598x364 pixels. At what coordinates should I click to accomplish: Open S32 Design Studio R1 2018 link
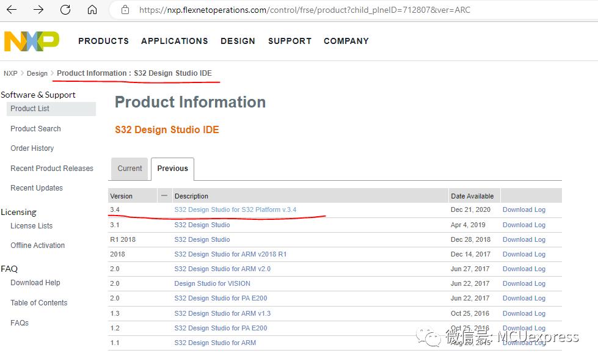click(x=202, y=239)
